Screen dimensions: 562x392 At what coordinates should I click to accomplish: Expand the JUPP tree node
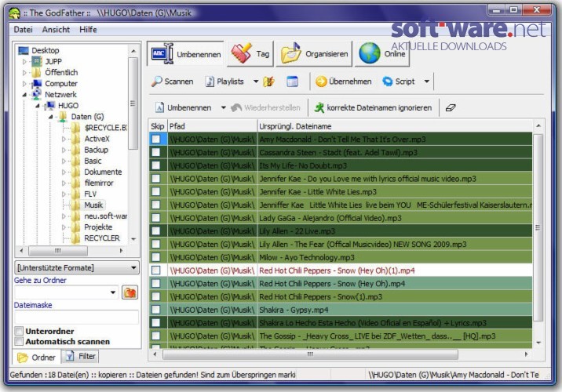click(24, 62)
